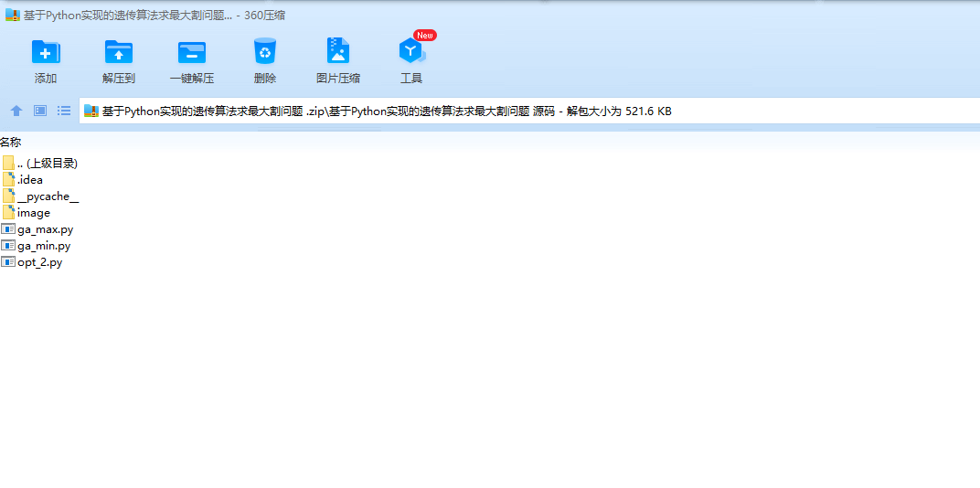The image size is (980, 488).
Task: Select the .idea folder
Action: point(23,180)
